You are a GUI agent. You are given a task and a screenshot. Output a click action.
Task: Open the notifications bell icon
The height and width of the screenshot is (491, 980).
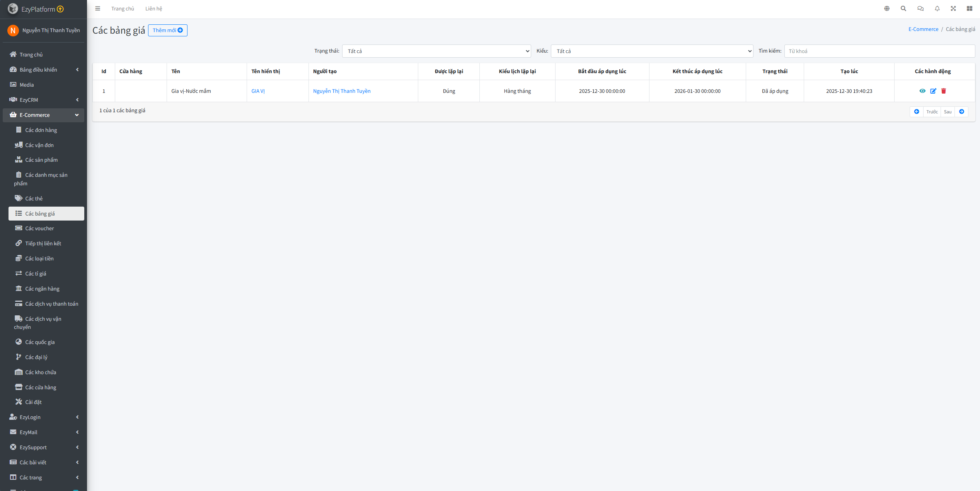coord(937,9)
